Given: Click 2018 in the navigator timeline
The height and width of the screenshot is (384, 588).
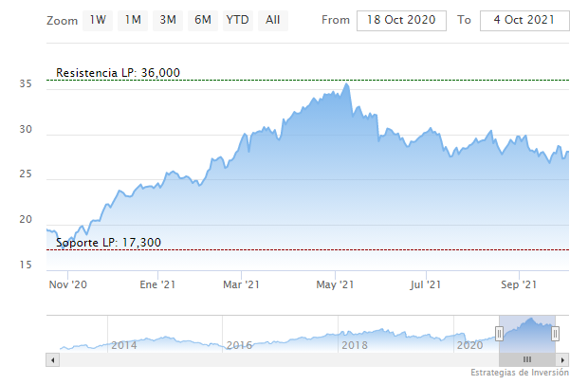Looking at the screenshot, I should coord(354,345).
